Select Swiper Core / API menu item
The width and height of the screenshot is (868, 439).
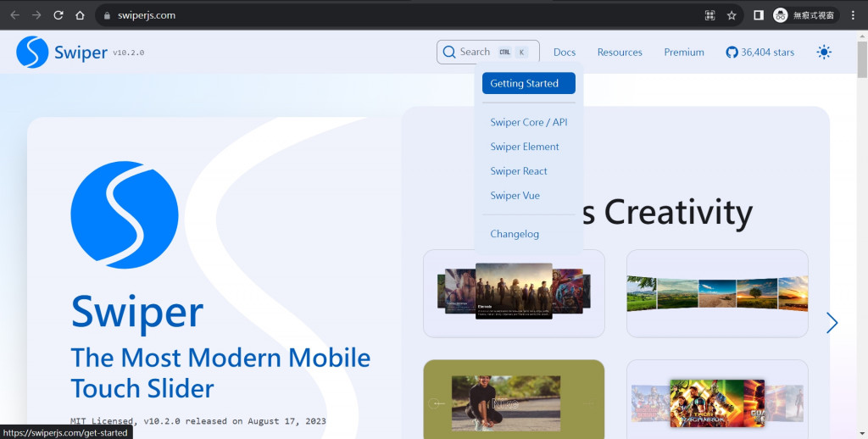(x=529, y=122)
